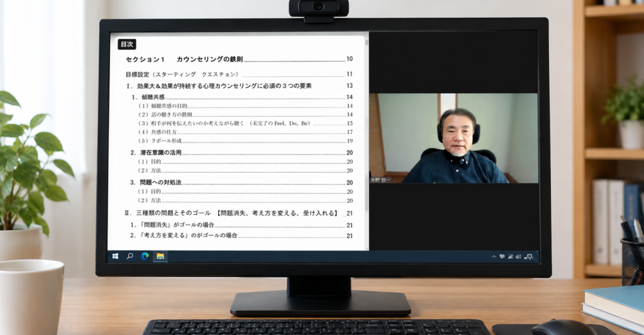Click the 目次 heading label

pos(127,44)
